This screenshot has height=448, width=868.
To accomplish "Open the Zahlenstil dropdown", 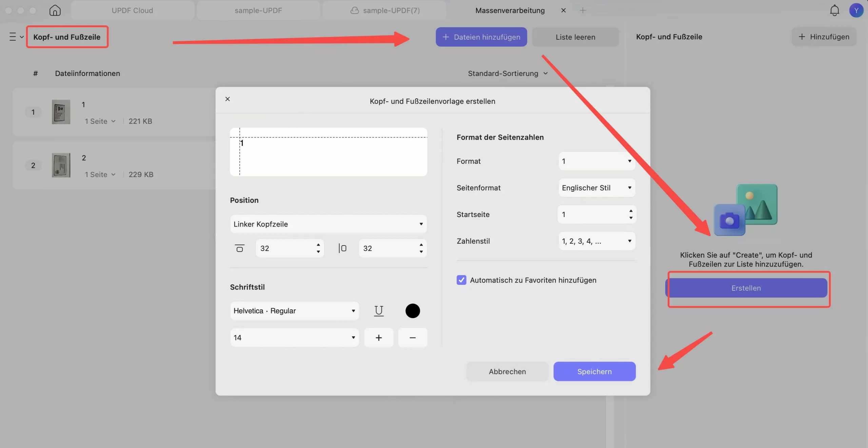I will [597, 241].
